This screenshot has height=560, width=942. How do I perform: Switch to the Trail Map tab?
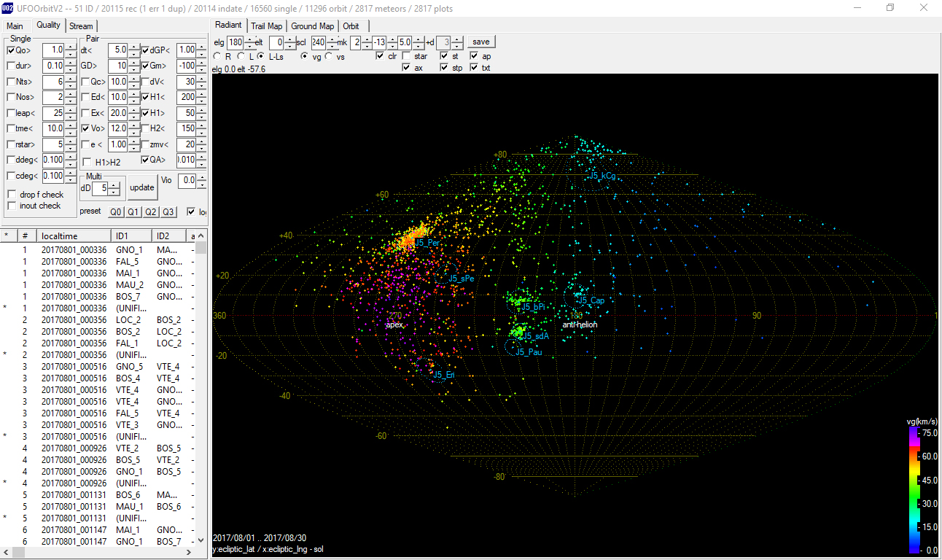pyautogui.click(x=266, y=26)
